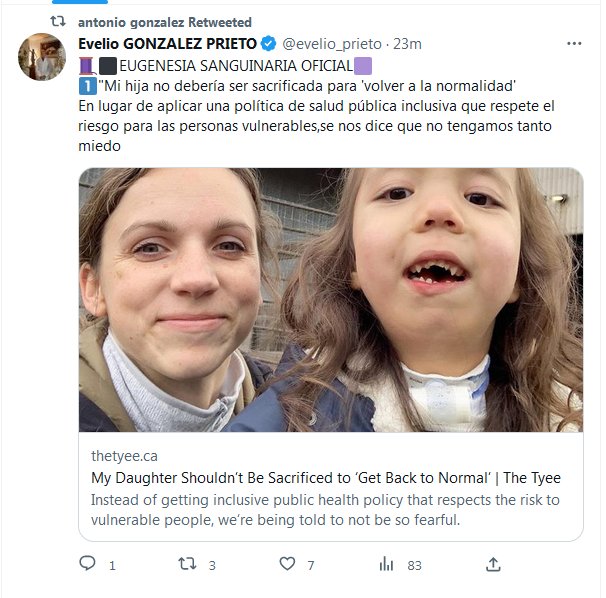Open Evelio's profile picture avatar
The image size is (606, 598).
[43, 56]
